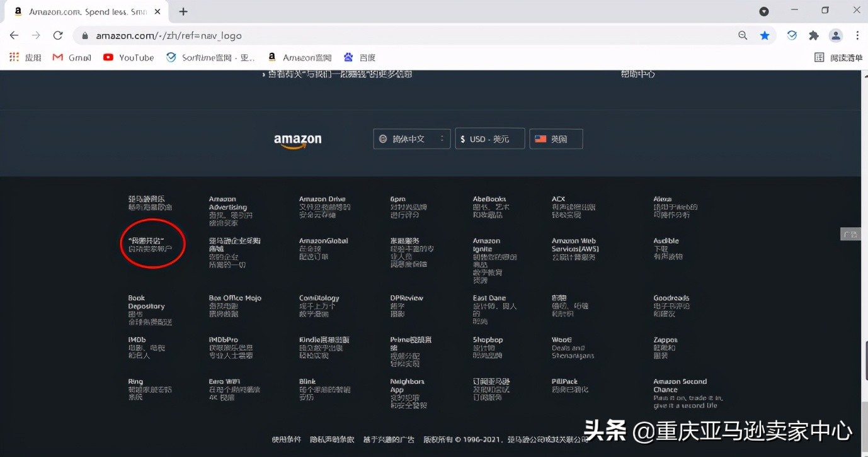The height and width of the screenshot is (457, 868).
Task: Open the 百度 bookmark
Action: click(x=360, y=57)
